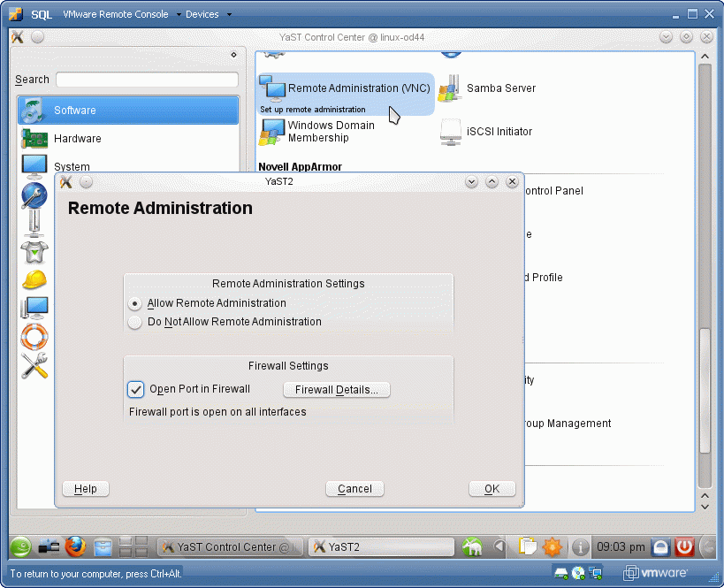The width and height of the screenshot is (724, 588).
Task: Open the clipboard tray icon
Action: coord(527,547)
